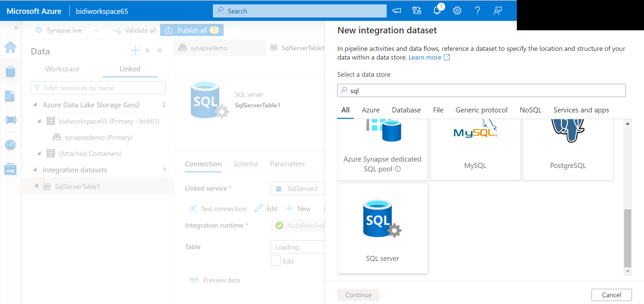Screen dimensions: 644x304
Task: Click New linked service plus button
Action: pyautogui.click(x=298, y=209)
